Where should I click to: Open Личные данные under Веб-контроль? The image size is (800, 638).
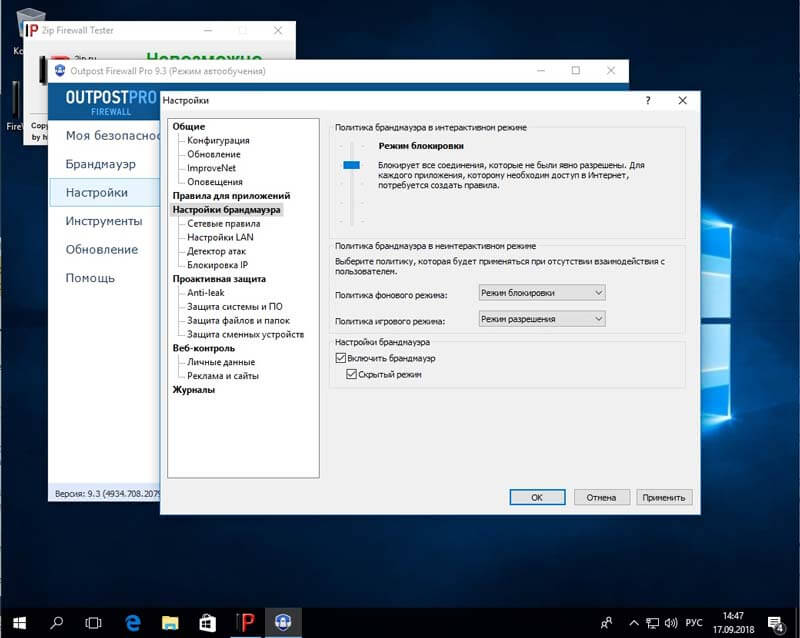tap(222, 362)
